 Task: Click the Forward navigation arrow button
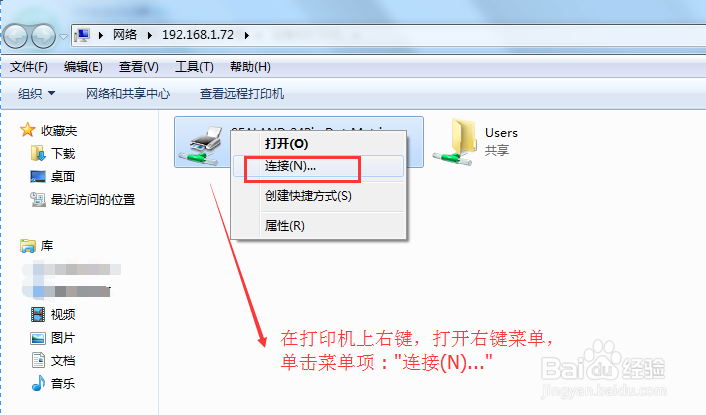pyautogui.click(x=43, y=36)
